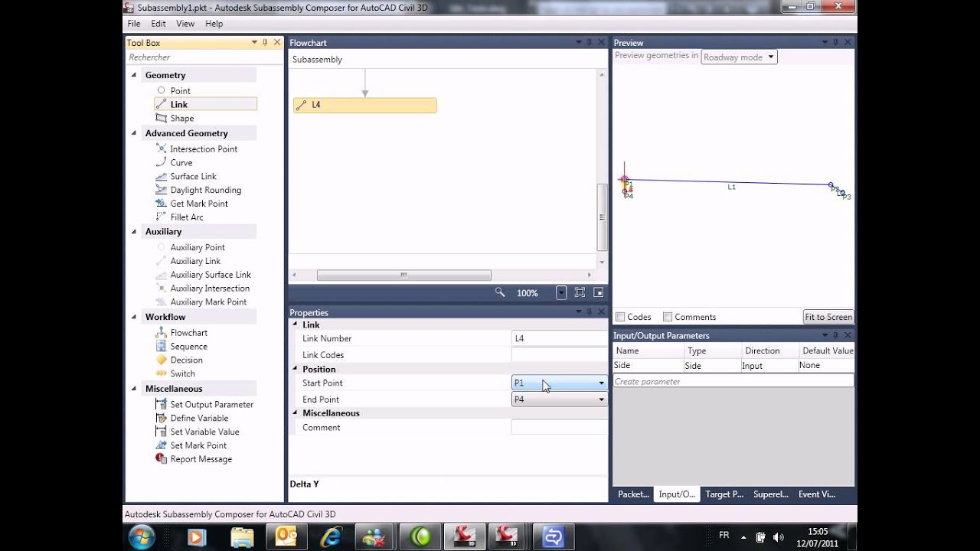Screen dimensions: 980x551
Task: Choose the Decision workflow element
Action: tap(186, 360)
